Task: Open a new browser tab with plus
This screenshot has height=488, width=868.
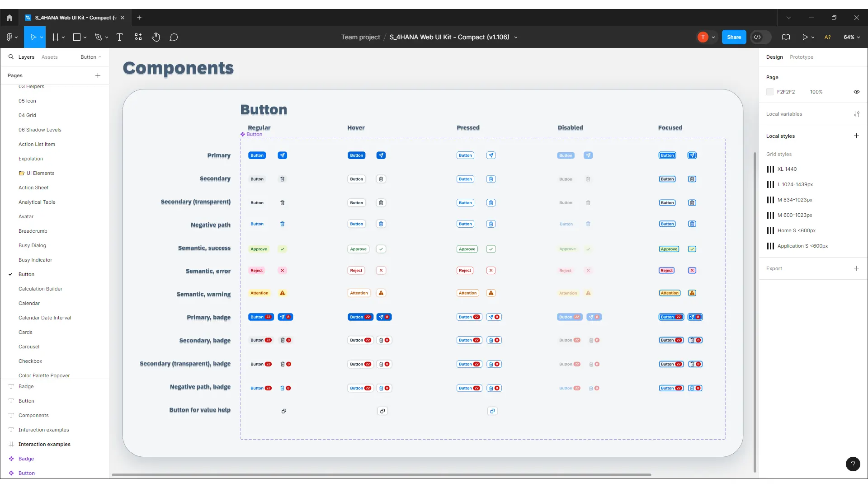Action: pyautogui.click(x=139, y=18)
